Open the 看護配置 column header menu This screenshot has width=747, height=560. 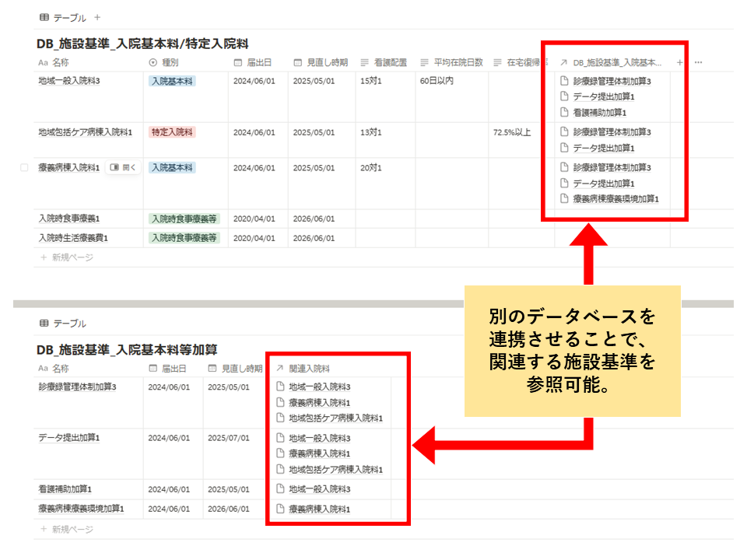tap(384, 62)
